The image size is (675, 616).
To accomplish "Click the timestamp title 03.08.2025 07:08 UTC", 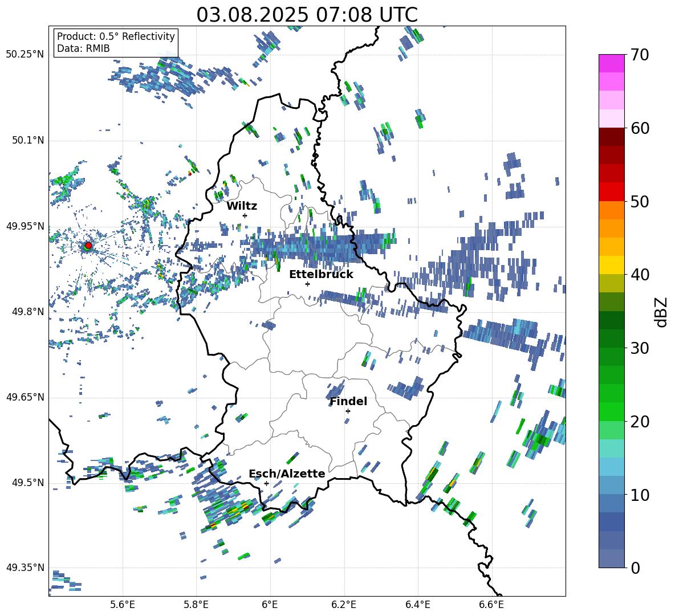I will click(x=307, y=15).
